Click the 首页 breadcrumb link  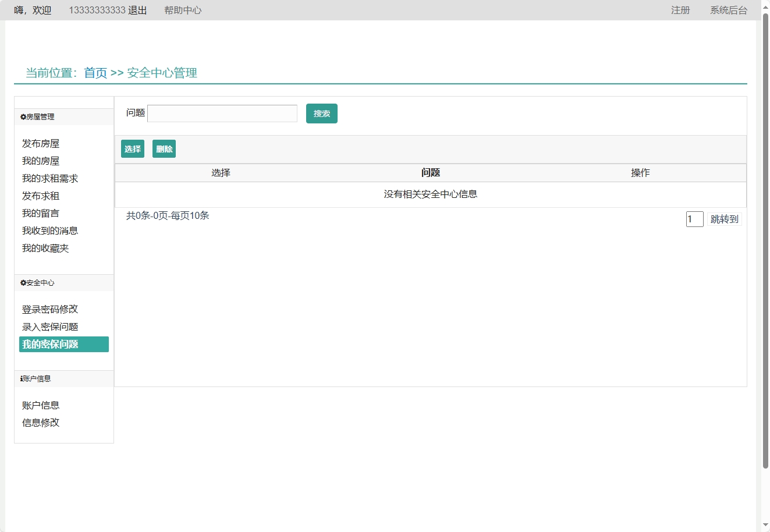95,73
